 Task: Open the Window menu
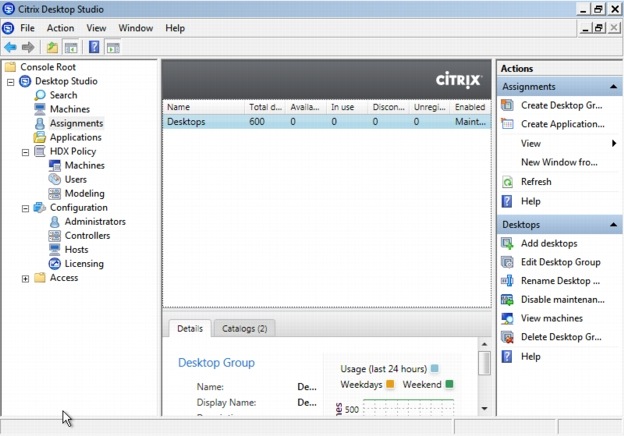(x=135, y=28)
